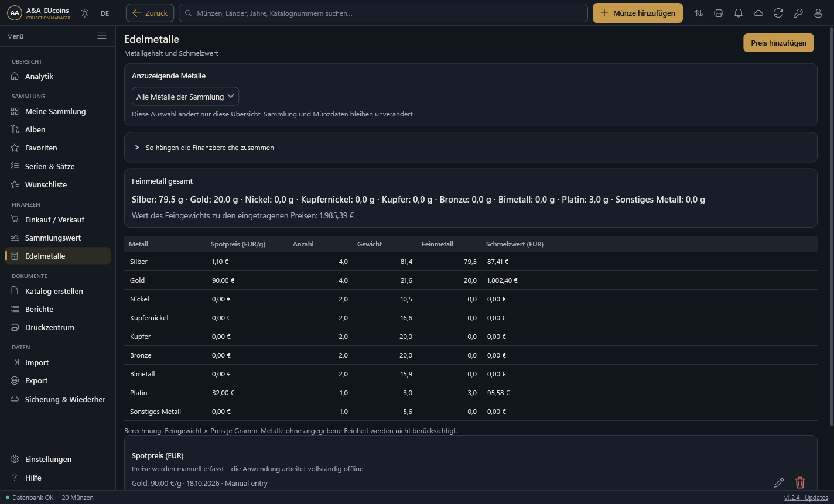Screen dimensions: 834x504
Task: Toggle the light/dark theme sun icon
Action: point(85,13)
